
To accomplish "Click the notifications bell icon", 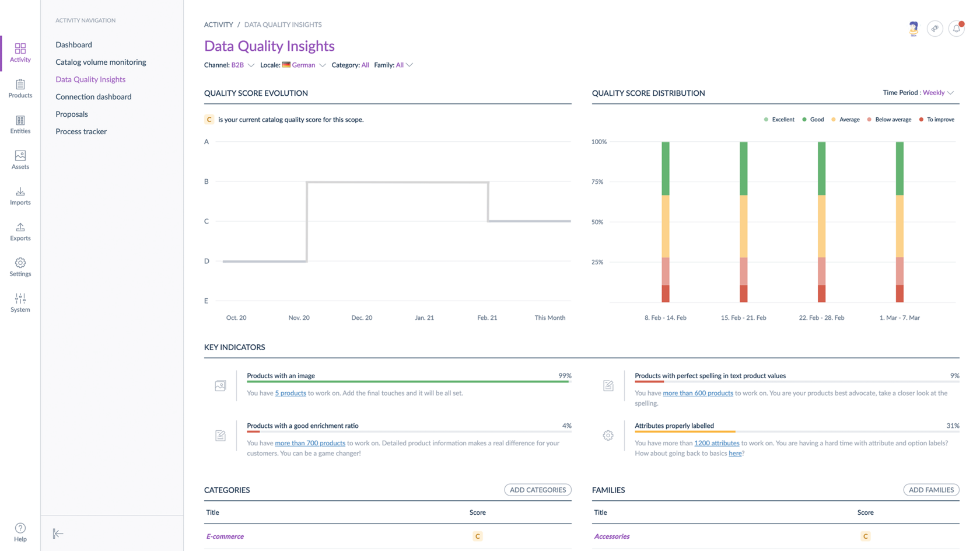I will 956,29.
